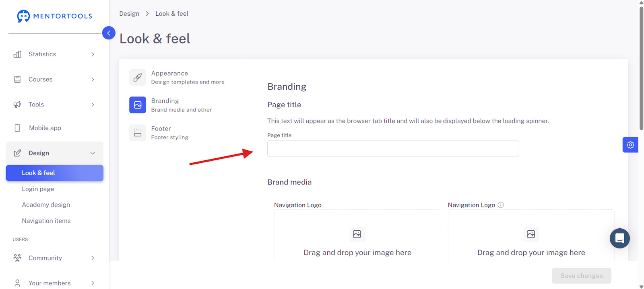Open the Academy design submenu item

[46, 205]
